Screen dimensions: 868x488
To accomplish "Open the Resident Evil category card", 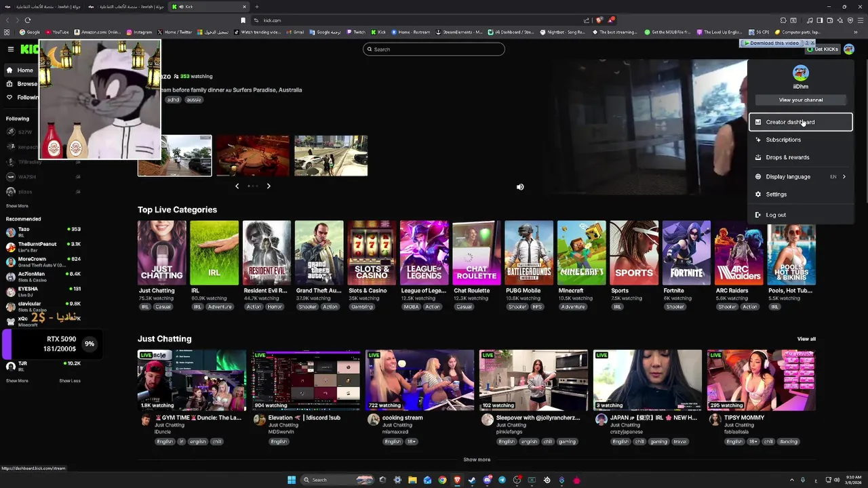I will pos(267,252).
